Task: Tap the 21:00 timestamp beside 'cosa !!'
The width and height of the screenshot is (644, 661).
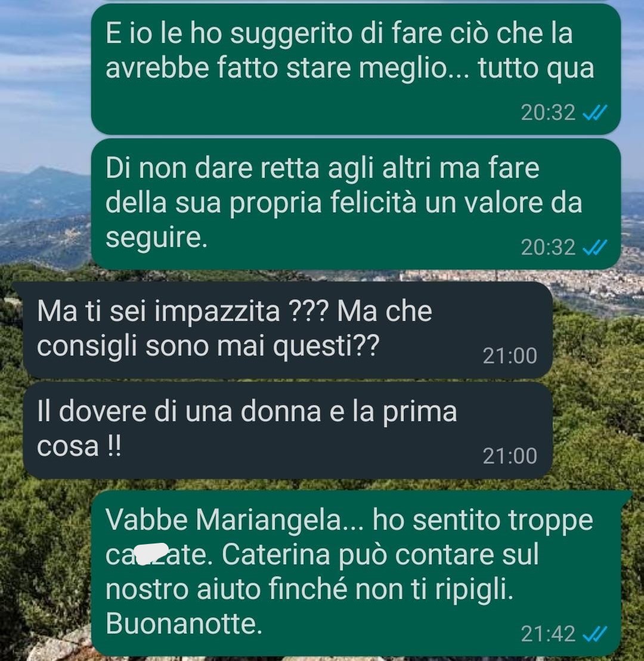Action: (510, 456)
